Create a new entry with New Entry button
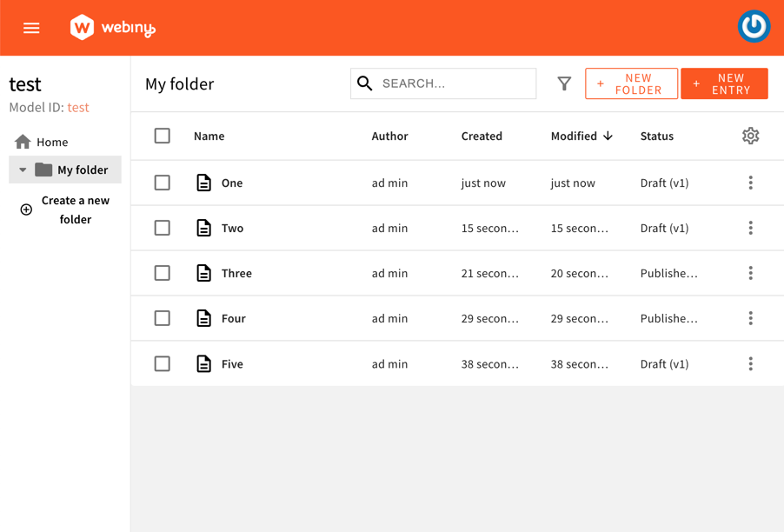This screenshot has height=532, width=784. (x=724, y=83)
